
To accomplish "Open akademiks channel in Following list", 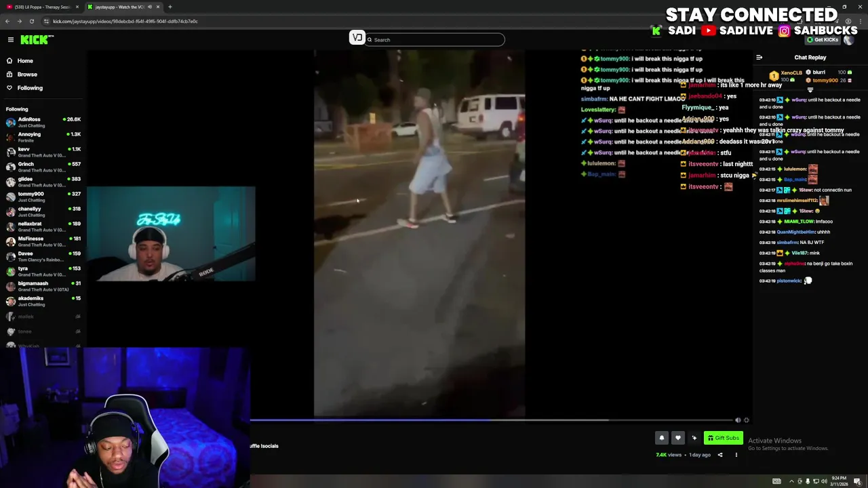I will pos(42,301).
